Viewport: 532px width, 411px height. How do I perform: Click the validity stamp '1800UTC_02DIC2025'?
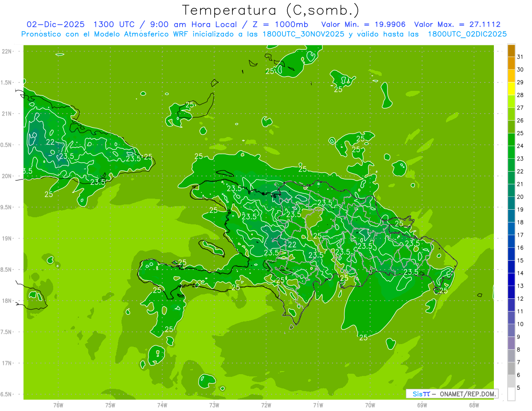tap(467, 34)
